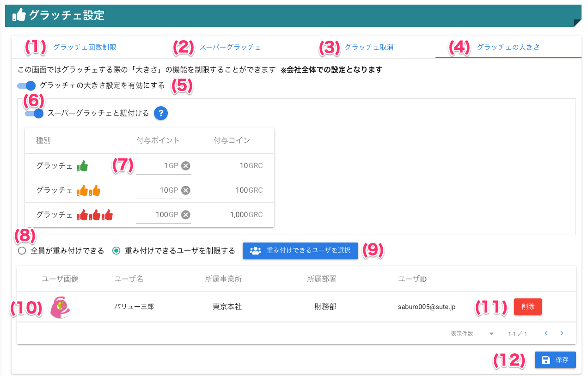The image size is (588, 376).
Task: Toggle スーパーグラッチェと紐付ける switch
Action: click(x=34, y=113)
